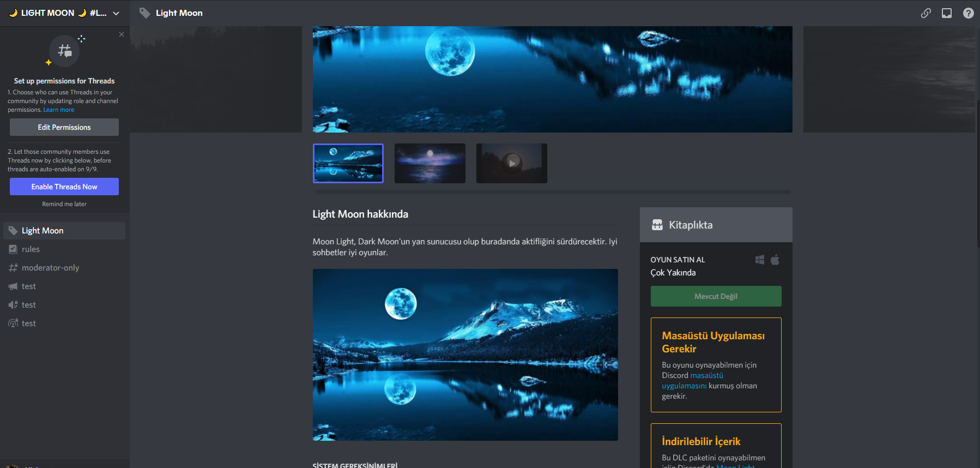Open the Help question mark icon
Image resolution: width=980 pixels, height=468 pixels.
coord(969,13)
